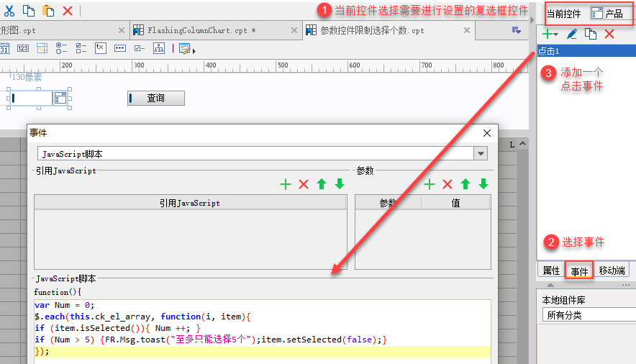Click the up arrow next to L in report area
The height and width of the screenshot is (364, 636).
point(523,143)
